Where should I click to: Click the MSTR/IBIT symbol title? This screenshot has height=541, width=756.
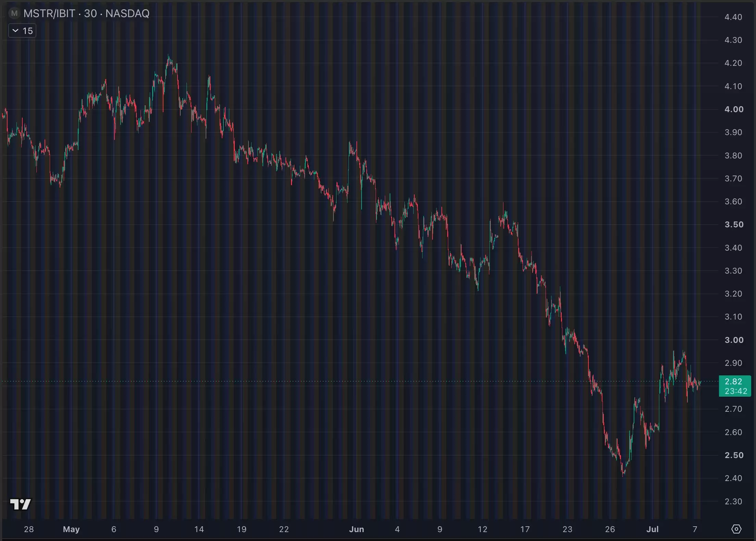pos(49,13)
